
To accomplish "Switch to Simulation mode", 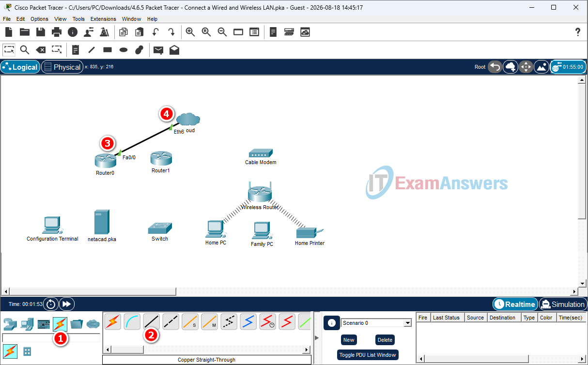I will click(x=563, y=304).
